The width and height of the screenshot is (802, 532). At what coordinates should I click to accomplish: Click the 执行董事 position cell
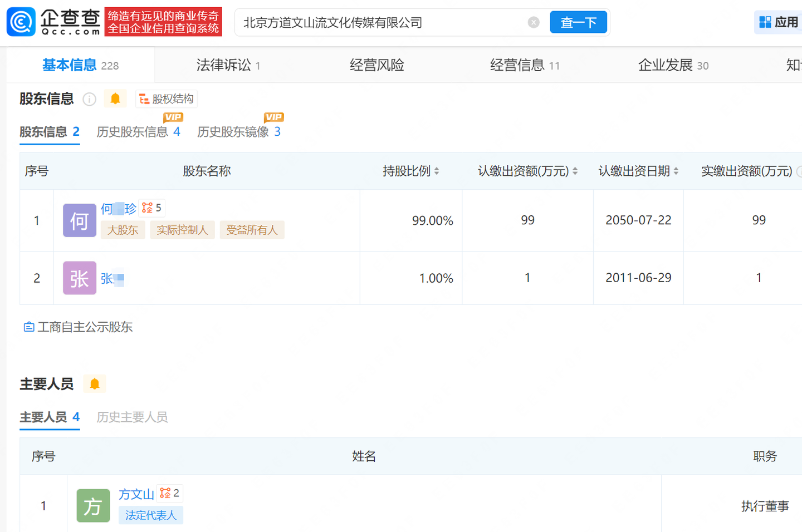[765, 506]
